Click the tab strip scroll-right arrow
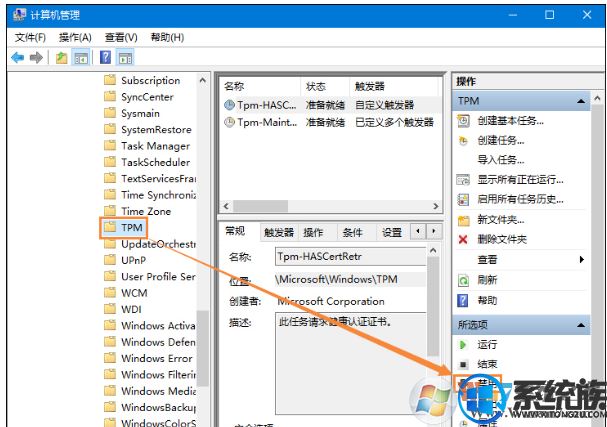607x427 pixels. click(434, 232)
